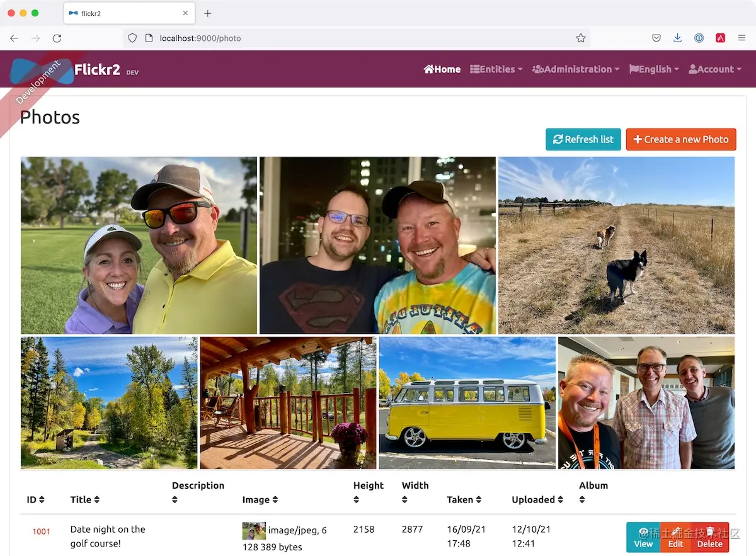Click the pencil icon on the Edit button
Image resolution: width=756 pixels, height=556 pixels.
click(675, 532)
